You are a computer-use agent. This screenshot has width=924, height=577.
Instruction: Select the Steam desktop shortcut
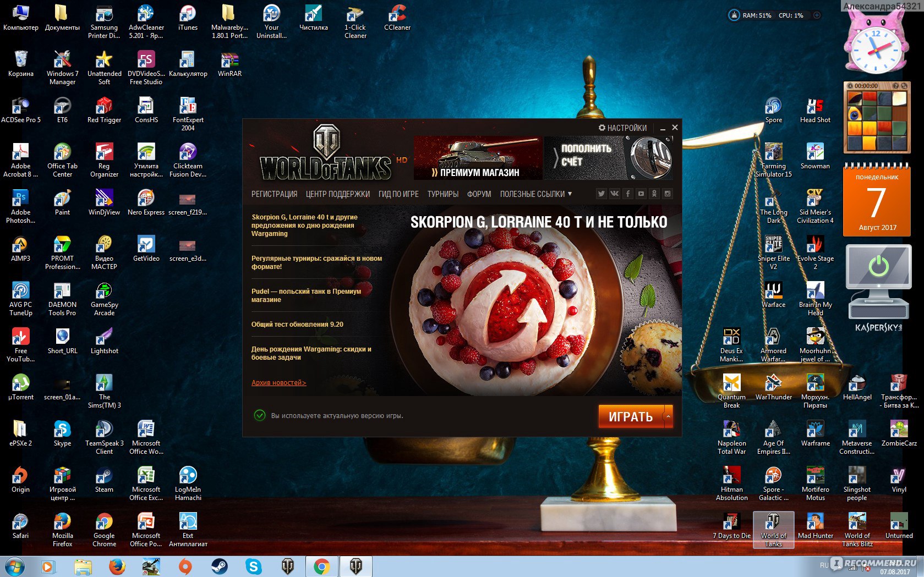(104, 479)
